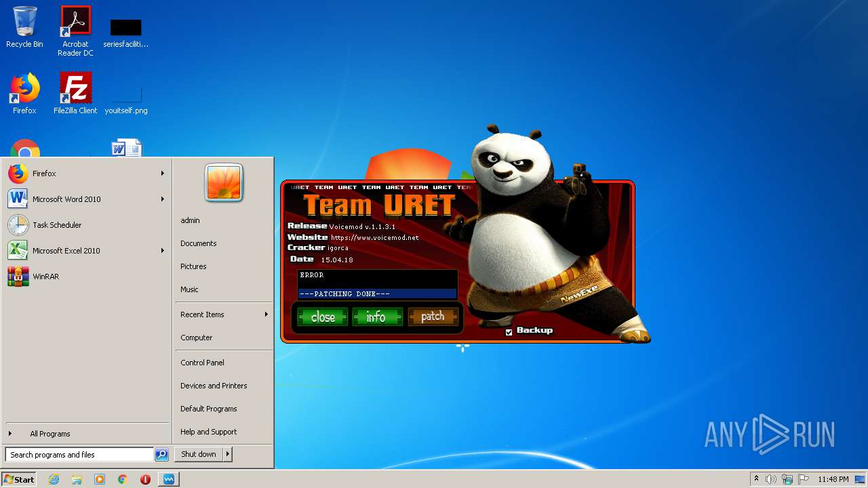Open WinRAR from the Start menu
This screenshot has width=868, height=488.
(86, 277)
